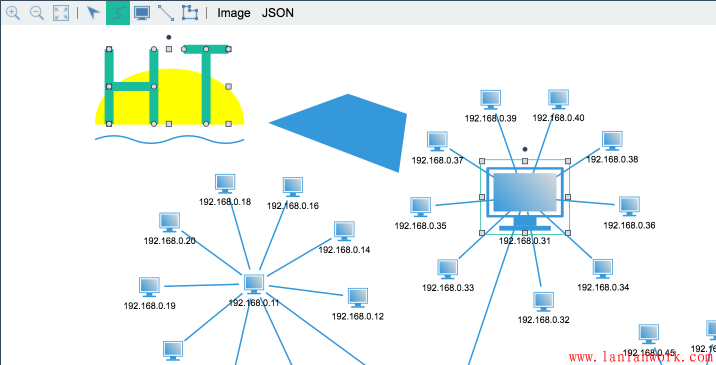Pick the edge connection line tool
The image size is (716, 365).
166,13
